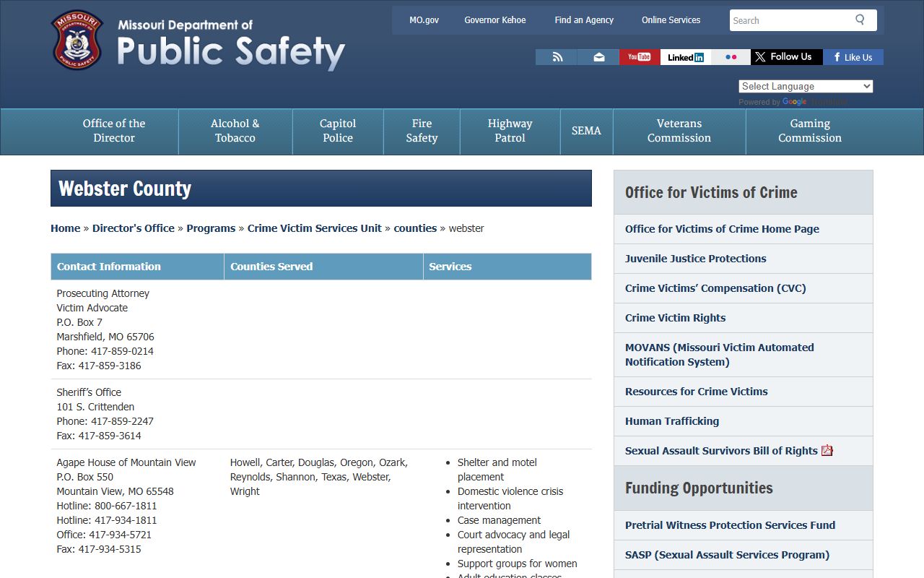Viewport: 924px width, 578px height.
Task: Click the Services column header
Action: pyautogui.click(x=507, y=267)
